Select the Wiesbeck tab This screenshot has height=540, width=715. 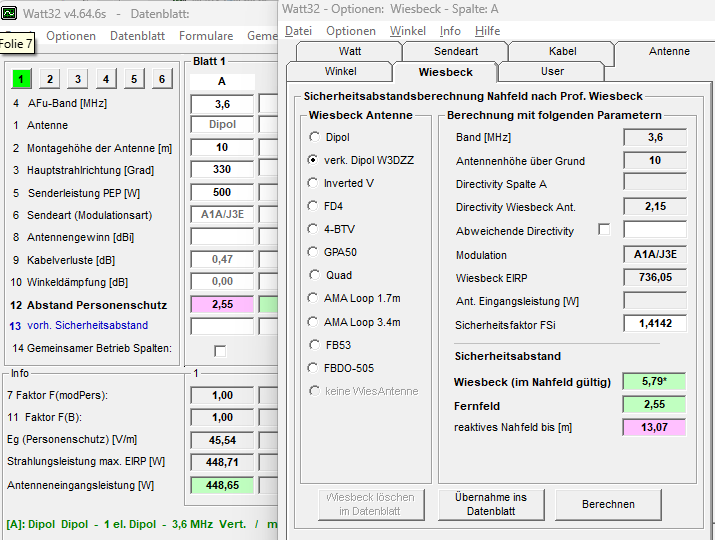(x=446, y=72)
